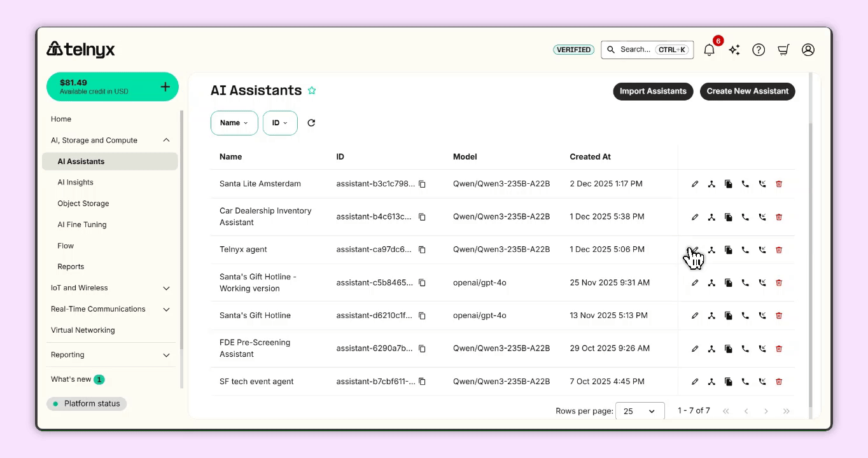Open the help question mark icon
This screenshot has height=458, width=868.
coord(759,50)
